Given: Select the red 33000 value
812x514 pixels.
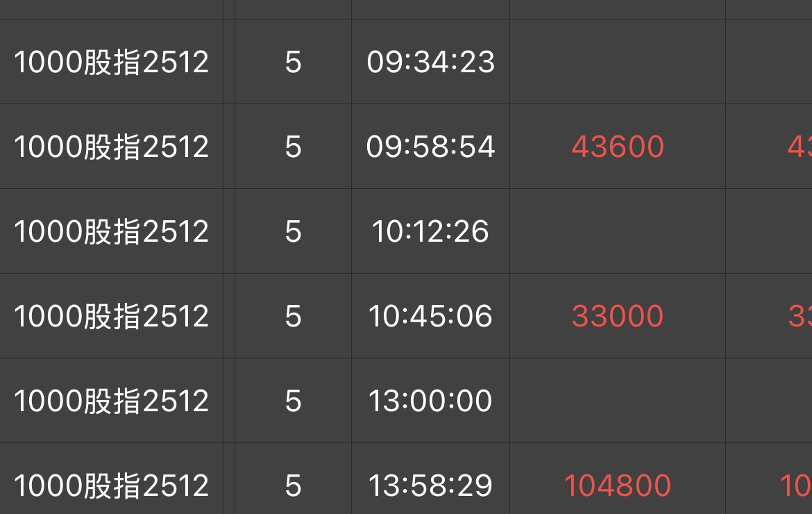Looking at the screenshot, I should [618, 316].
